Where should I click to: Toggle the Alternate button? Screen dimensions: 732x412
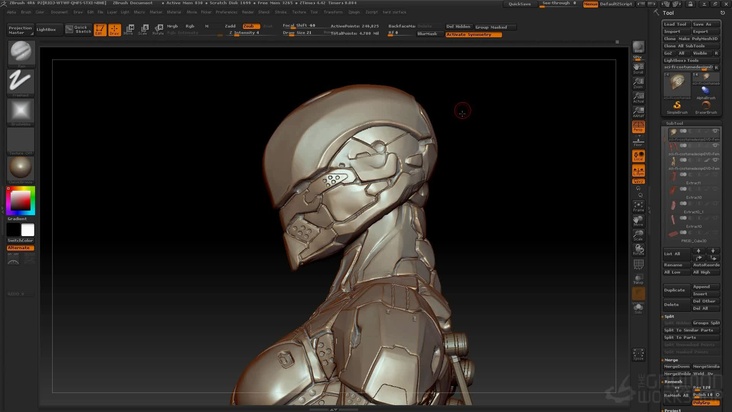click(21, 248)
